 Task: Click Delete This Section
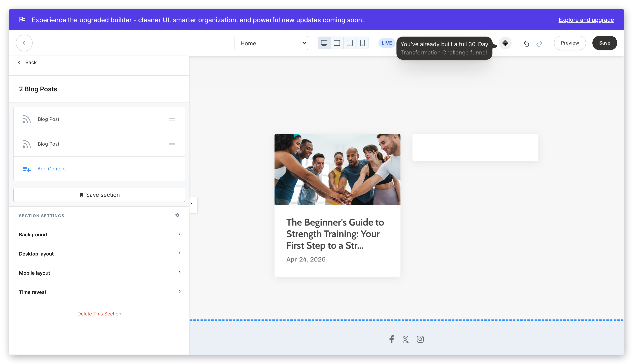99,314
